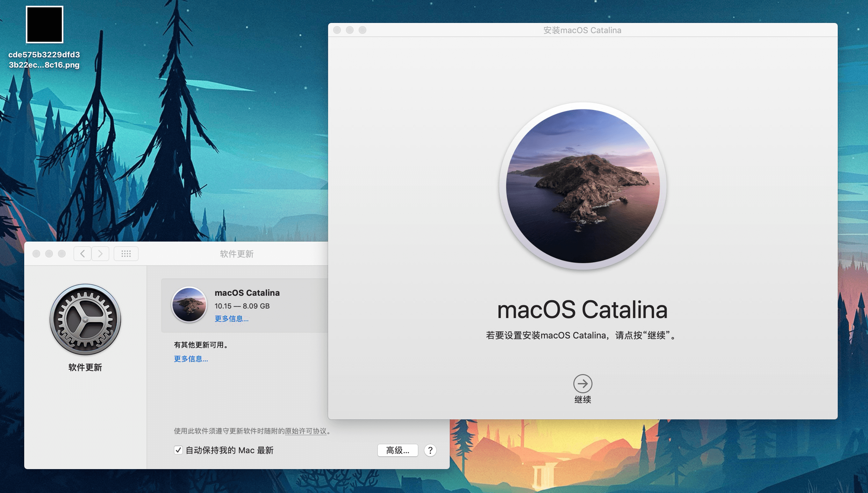Viewport: 868px width, 493px height.
Task: Open the Advanced (高级…) options button
Action: pyautogui.click(x=398, y=450)
